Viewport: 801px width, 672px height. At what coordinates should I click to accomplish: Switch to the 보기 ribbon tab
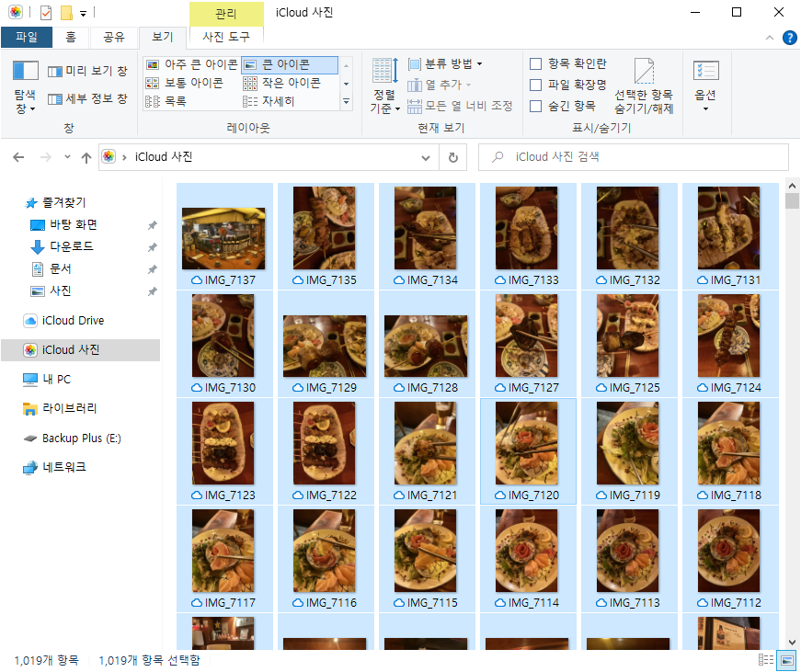[163, 37]
